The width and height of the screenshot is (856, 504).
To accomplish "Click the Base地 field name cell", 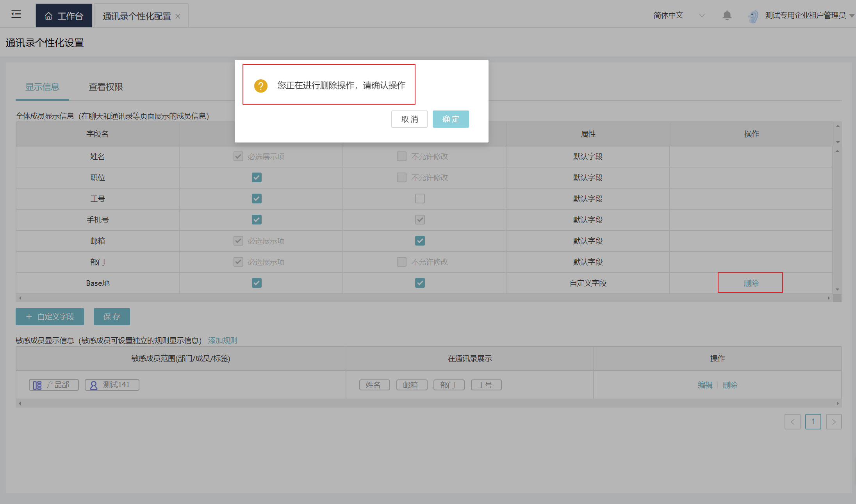I will pyautogui.click(x=98, y=283).
